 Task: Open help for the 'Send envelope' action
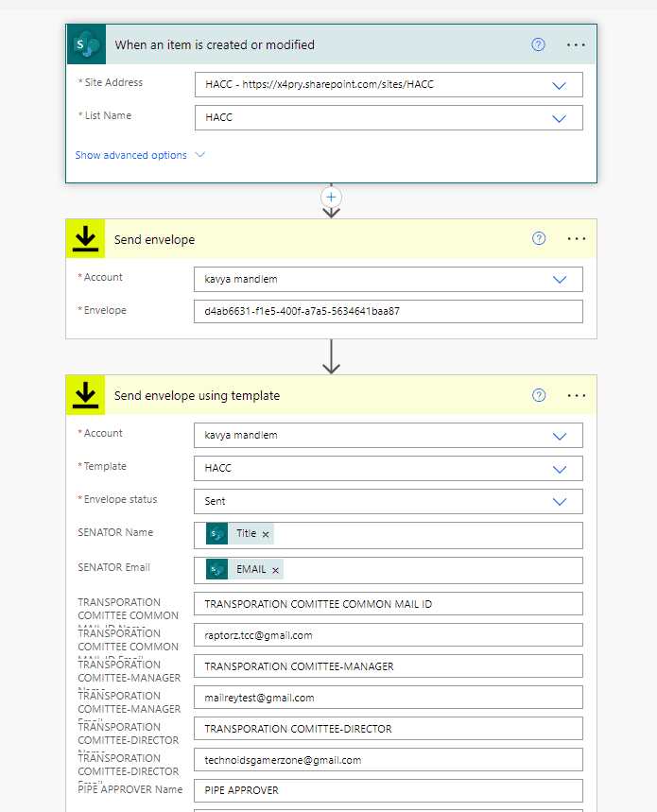click(x=539, y=238)
